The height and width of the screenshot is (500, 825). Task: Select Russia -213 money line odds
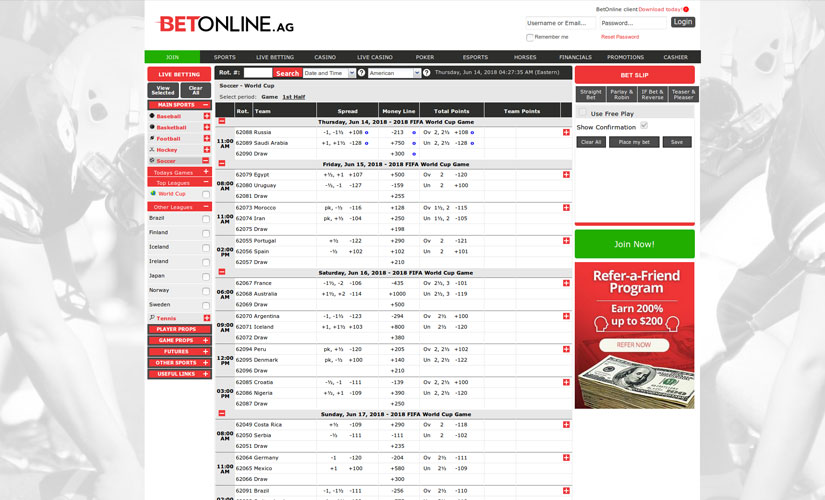pos(397,132)
